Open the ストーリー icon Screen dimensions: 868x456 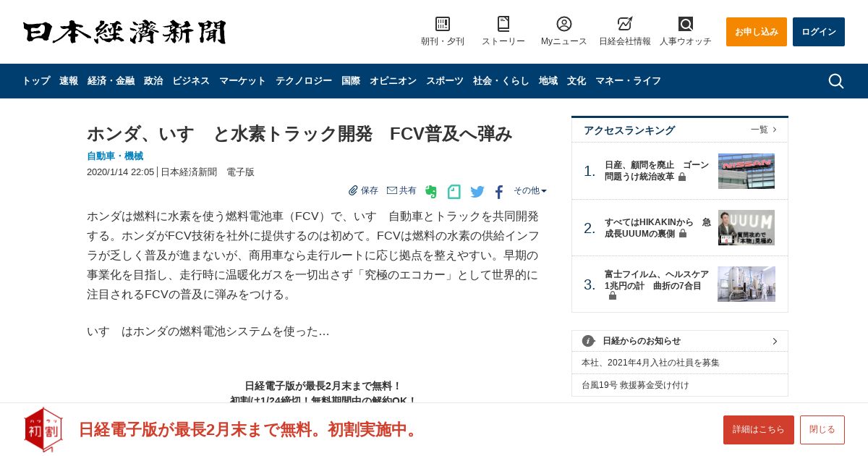pyautogui.click(x=503, y=24)
